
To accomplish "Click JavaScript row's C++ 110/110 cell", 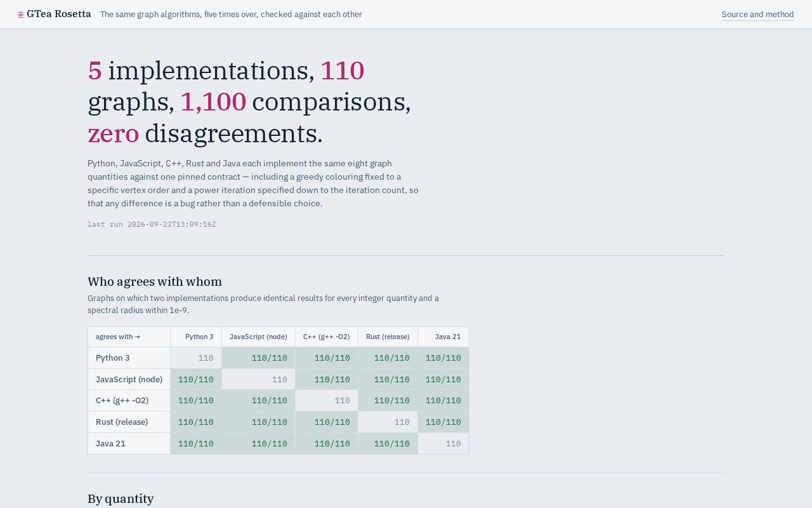I will tap(327, 380).
